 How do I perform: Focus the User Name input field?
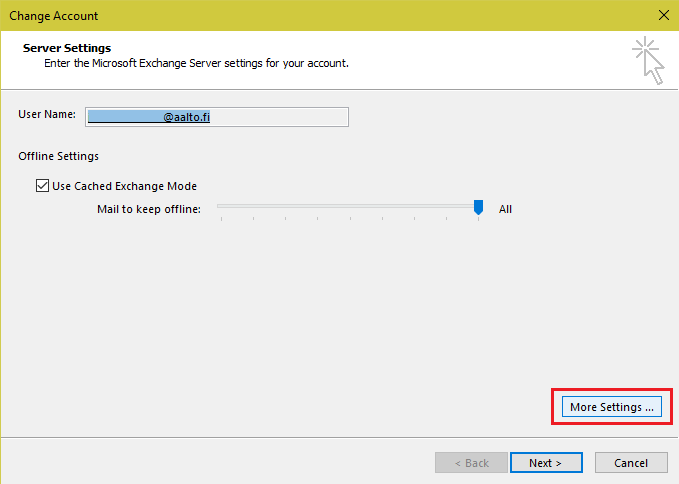click(280, 117)
